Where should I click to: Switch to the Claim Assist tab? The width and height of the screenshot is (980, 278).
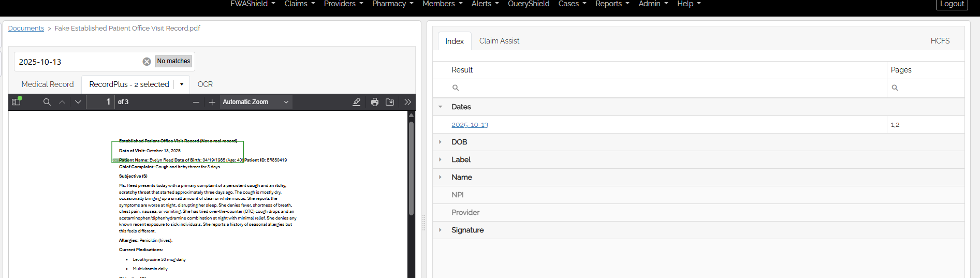[x=499, y=41]
